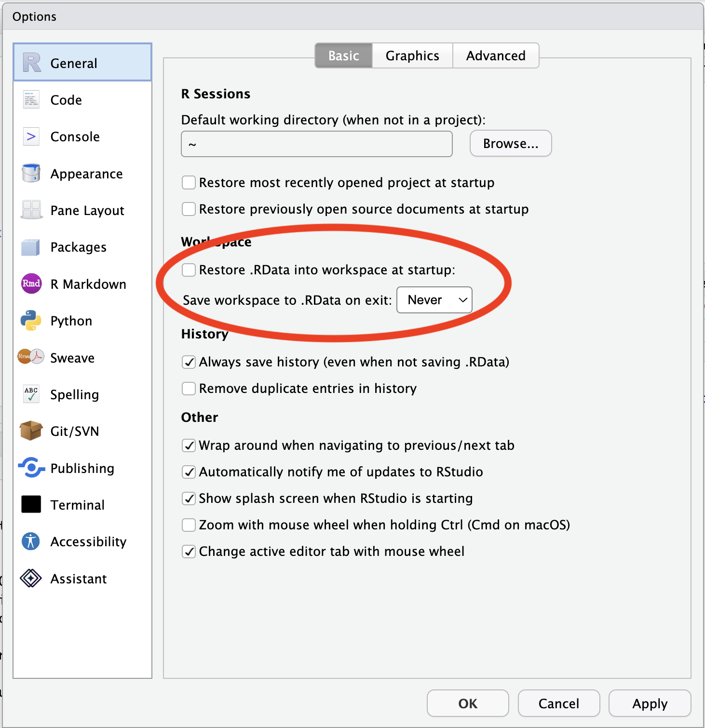
Task: Select Terminal in the options sidebar
Action: [82, 505]
